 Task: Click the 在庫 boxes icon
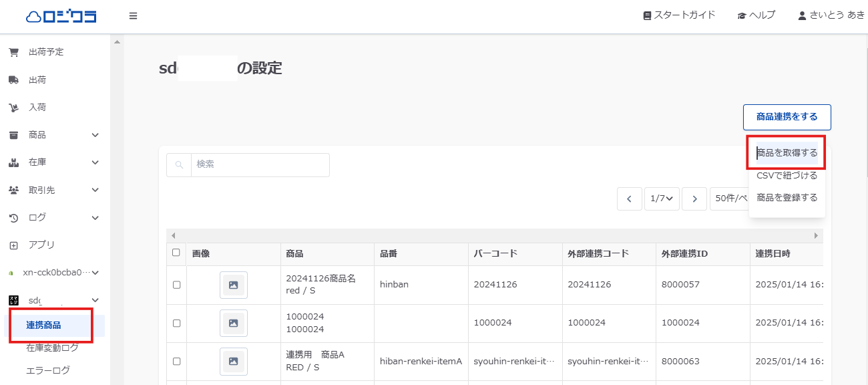point(13,162)
